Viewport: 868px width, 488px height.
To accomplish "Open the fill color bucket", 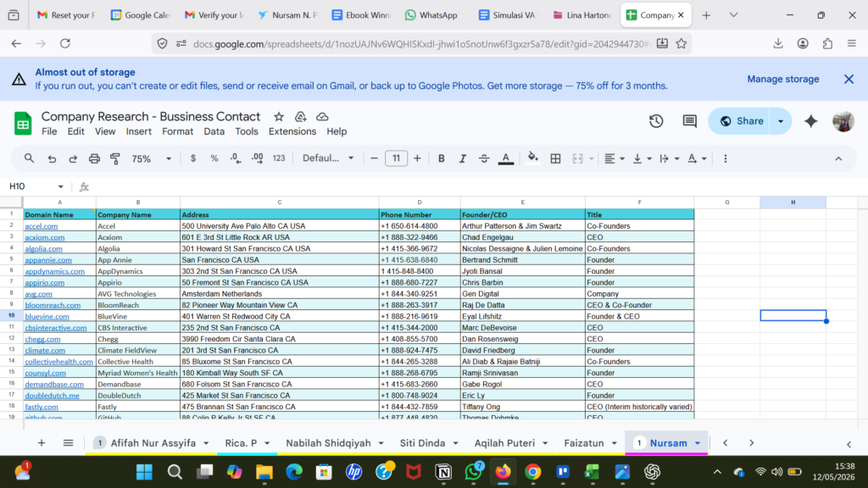I will 532,158.
